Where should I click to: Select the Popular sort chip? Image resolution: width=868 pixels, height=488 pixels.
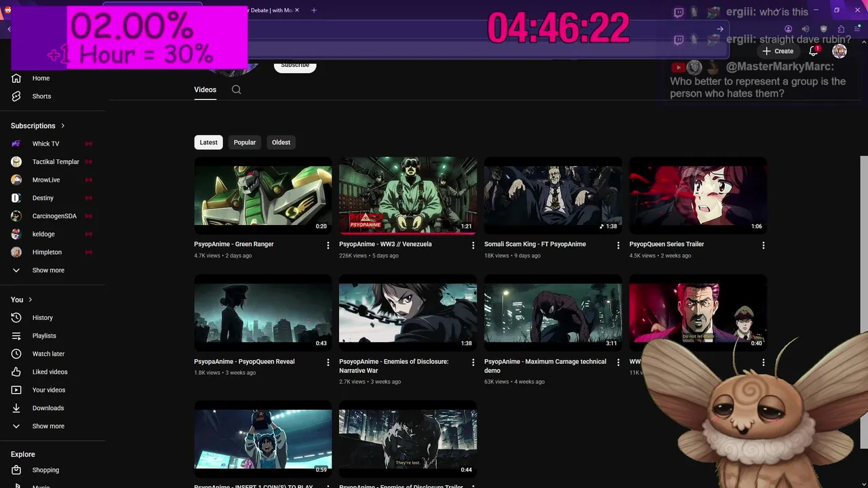[x=245, y=142]
